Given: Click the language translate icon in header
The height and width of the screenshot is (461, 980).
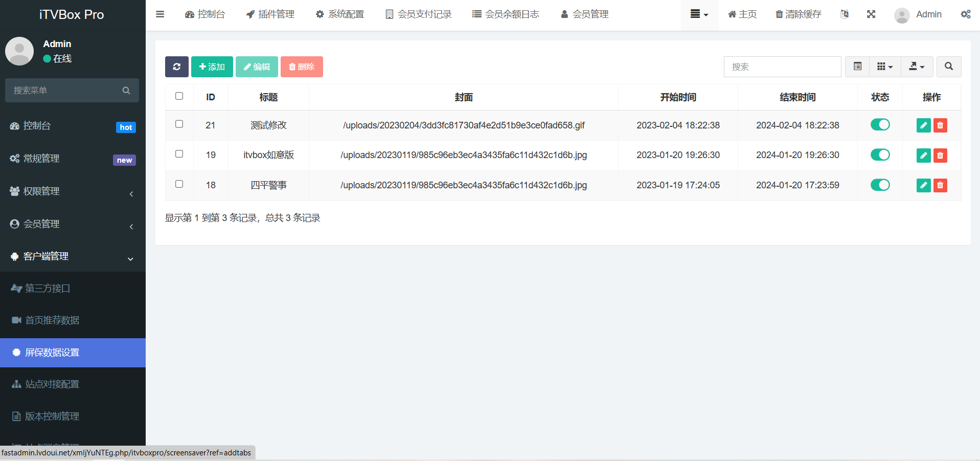Looking at the screenshot, I should pyautogui.click(x=845, y=14).
